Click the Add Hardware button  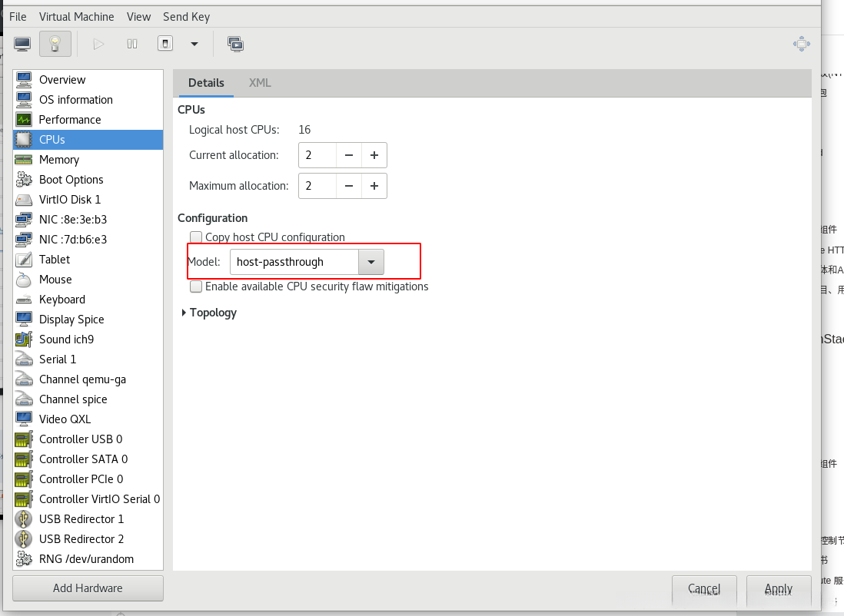88,588
